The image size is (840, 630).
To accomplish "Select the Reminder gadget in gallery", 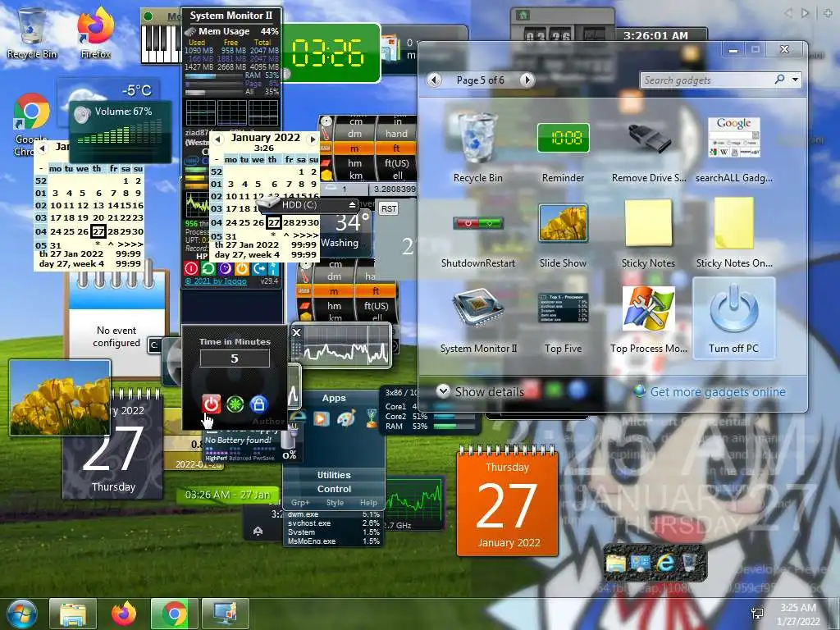I will [x=563, y=148].
